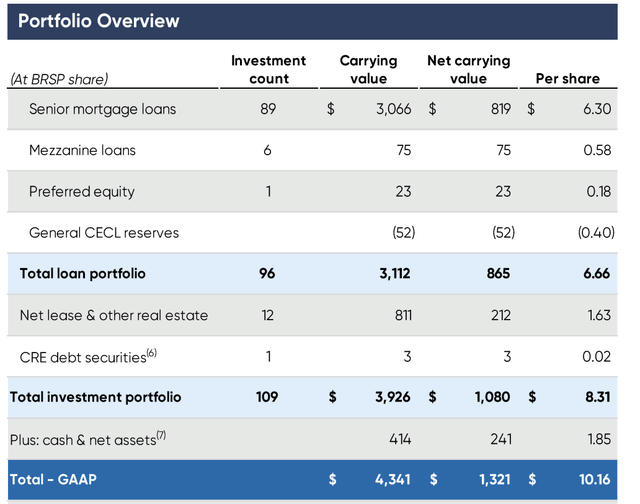The height and width of the screenshot is (504, 640).
Task: Select the Total loan portfolio row label
Action: point(82,273)
